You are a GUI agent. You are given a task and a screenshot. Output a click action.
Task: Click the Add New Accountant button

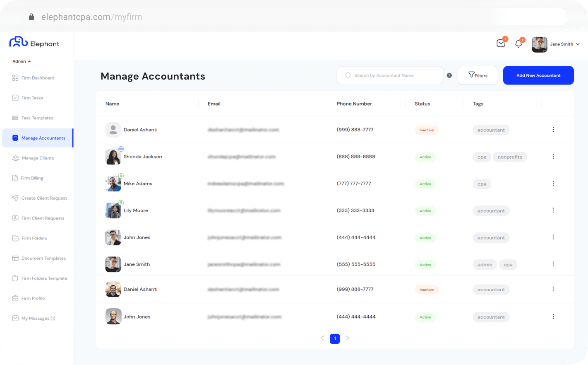pos(538,75)
